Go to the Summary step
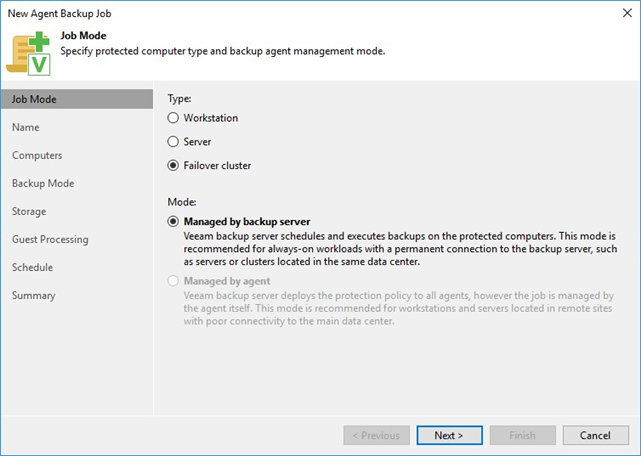The height and width of the screenshot is (456, 641). pyautogui.click(x=34, y=295)
